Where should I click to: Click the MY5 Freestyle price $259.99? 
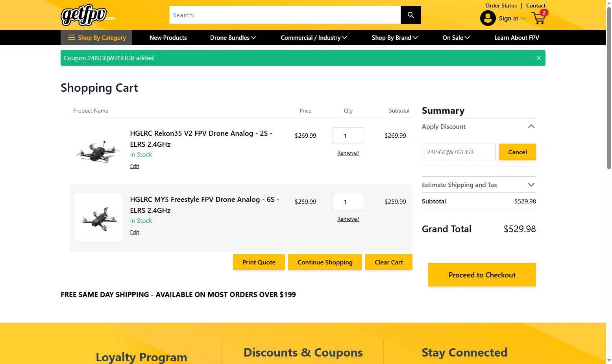(305, 201)
